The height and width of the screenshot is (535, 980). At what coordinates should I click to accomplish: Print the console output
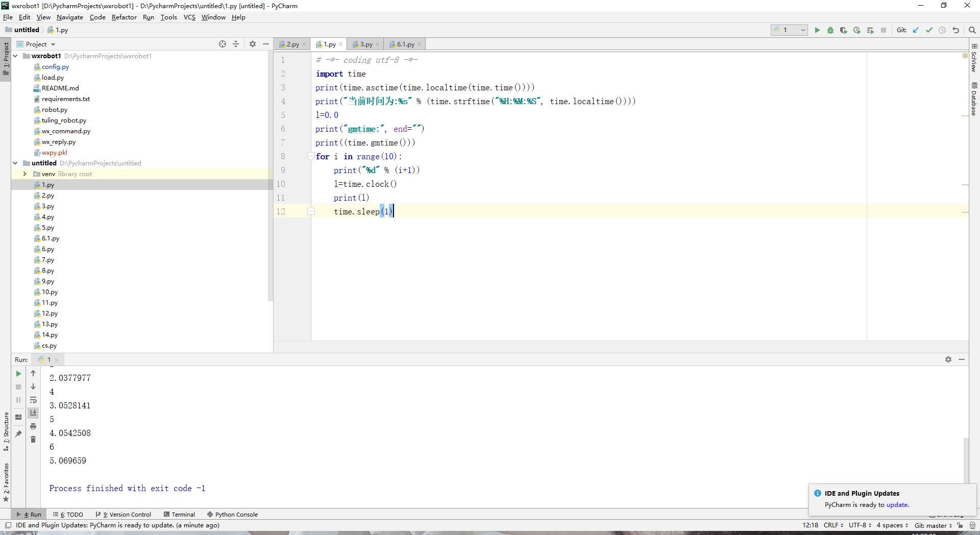[33, 426]
